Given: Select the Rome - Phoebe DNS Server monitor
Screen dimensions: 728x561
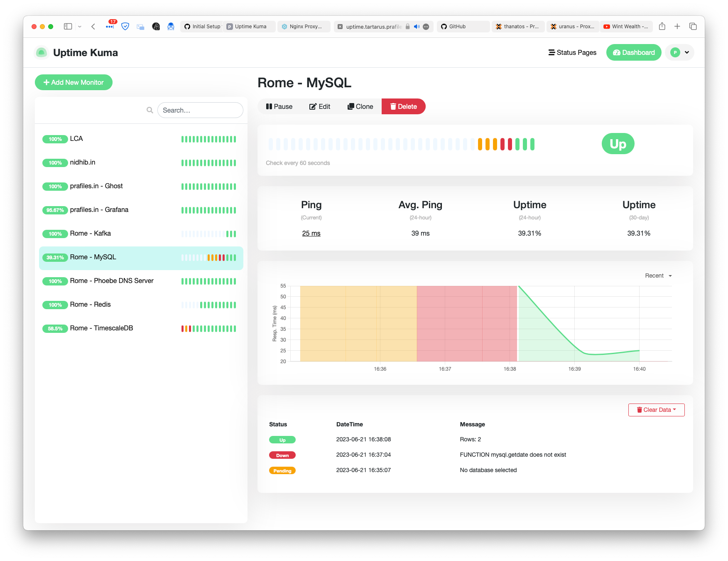Looking at the screenshot, I should [x=141, y=281].
